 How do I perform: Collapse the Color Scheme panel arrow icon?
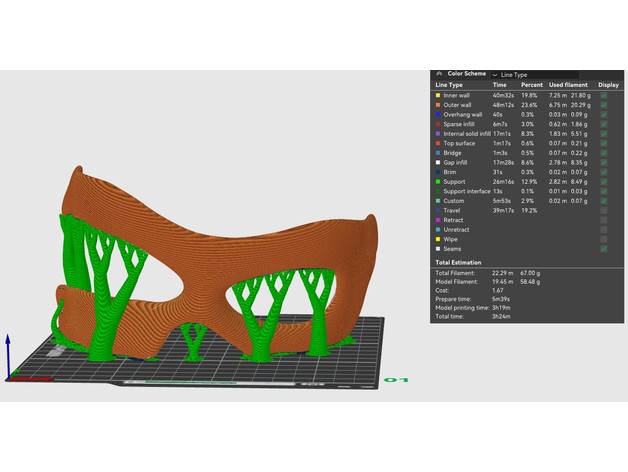tap(439, 73)
